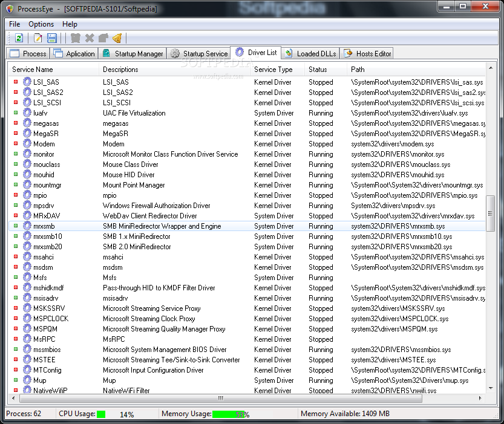Click the gear icon beside mrxsmb20
This screenshot has height=424, width=504.
click(27, 246)
